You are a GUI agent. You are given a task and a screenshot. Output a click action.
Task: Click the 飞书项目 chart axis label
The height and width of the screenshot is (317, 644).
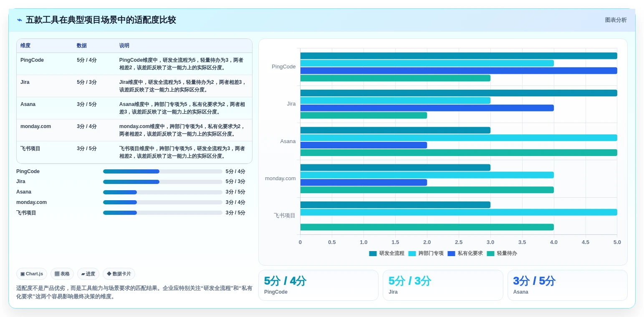point(285,216)
